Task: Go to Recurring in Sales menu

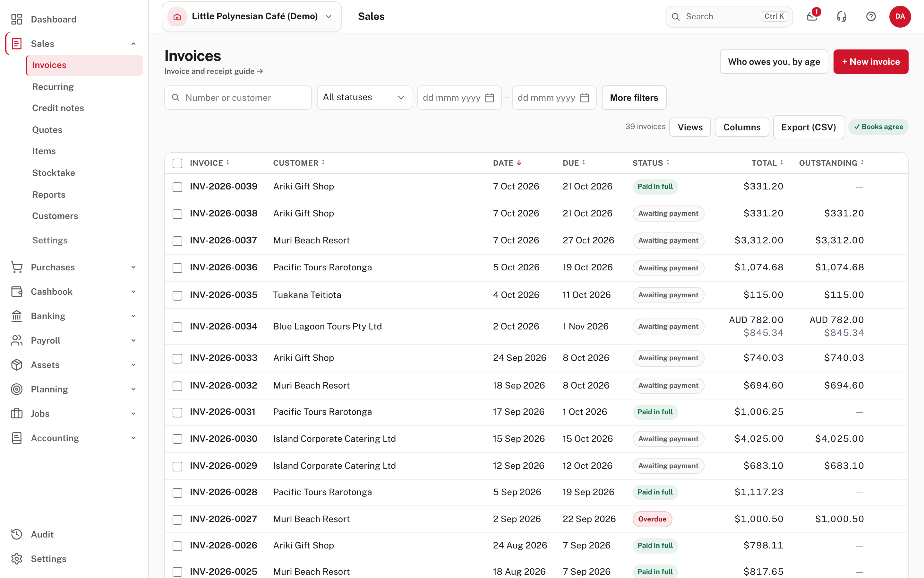Action: point(53,87)
